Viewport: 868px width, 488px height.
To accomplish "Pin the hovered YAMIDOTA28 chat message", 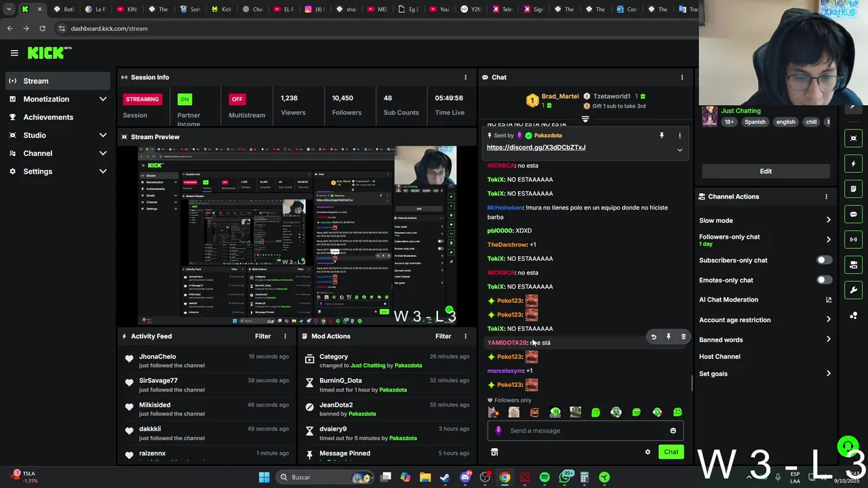I will click(x=669, y=337).
